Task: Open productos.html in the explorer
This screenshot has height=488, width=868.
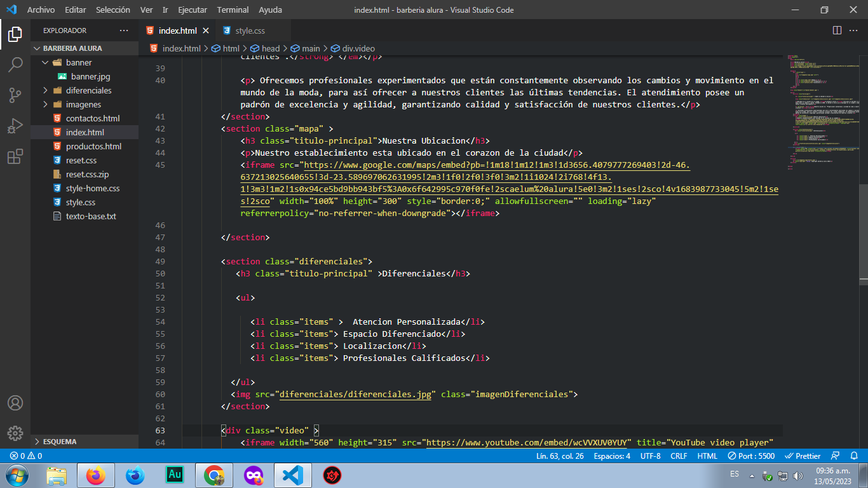Action: click(85, 146)
